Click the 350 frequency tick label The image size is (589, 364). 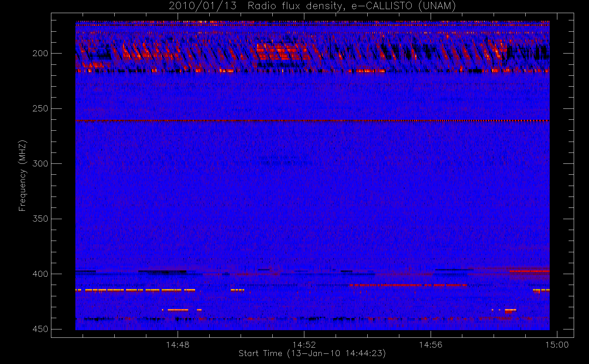(40, 219)
